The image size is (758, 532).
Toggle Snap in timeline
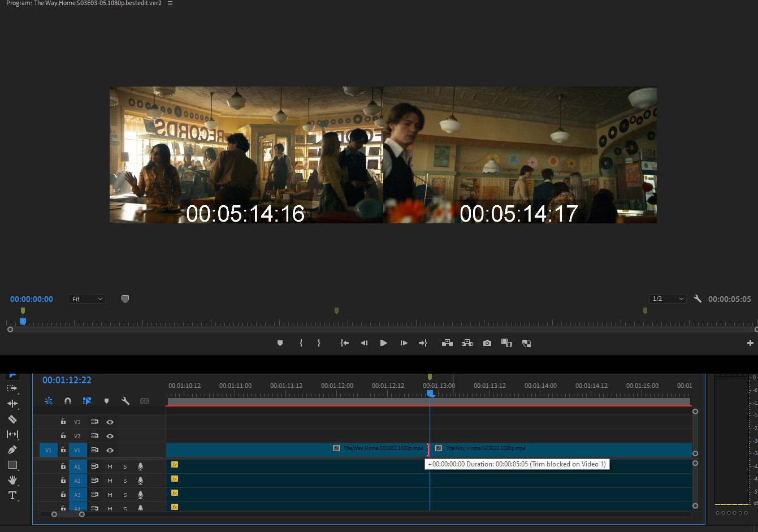click(68, 401)
